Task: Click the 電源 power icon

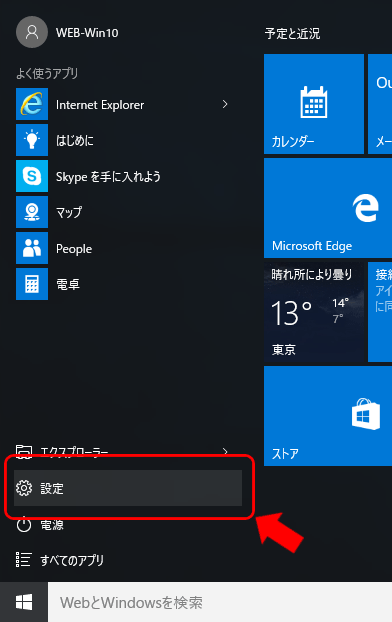Action: click(24, 524)
